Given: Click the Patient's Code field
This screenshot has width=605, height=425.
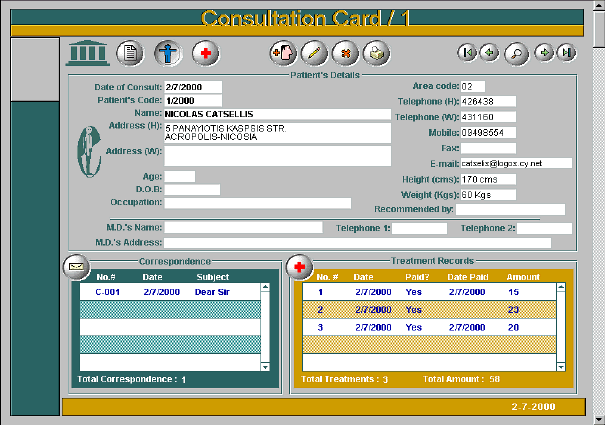Looking at the screenshot, I should pos(193,100).
